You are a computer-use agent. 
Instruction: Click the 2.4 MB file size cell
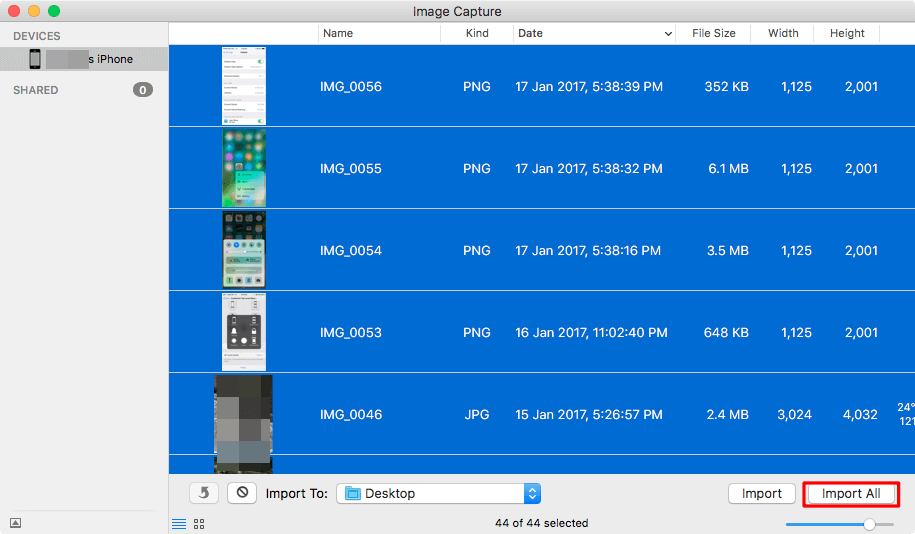click(x=728, y=414)
